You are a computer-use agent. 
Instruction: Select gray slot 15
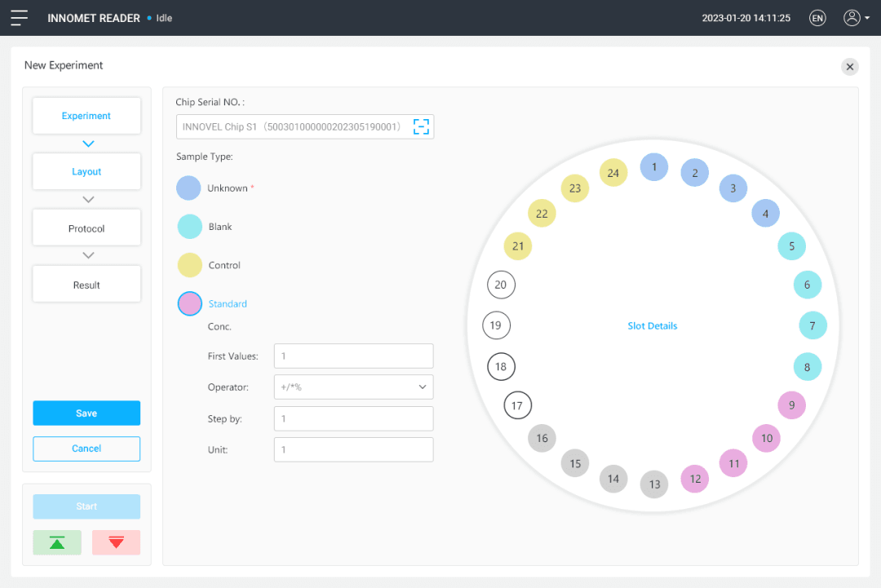[575, 463]
